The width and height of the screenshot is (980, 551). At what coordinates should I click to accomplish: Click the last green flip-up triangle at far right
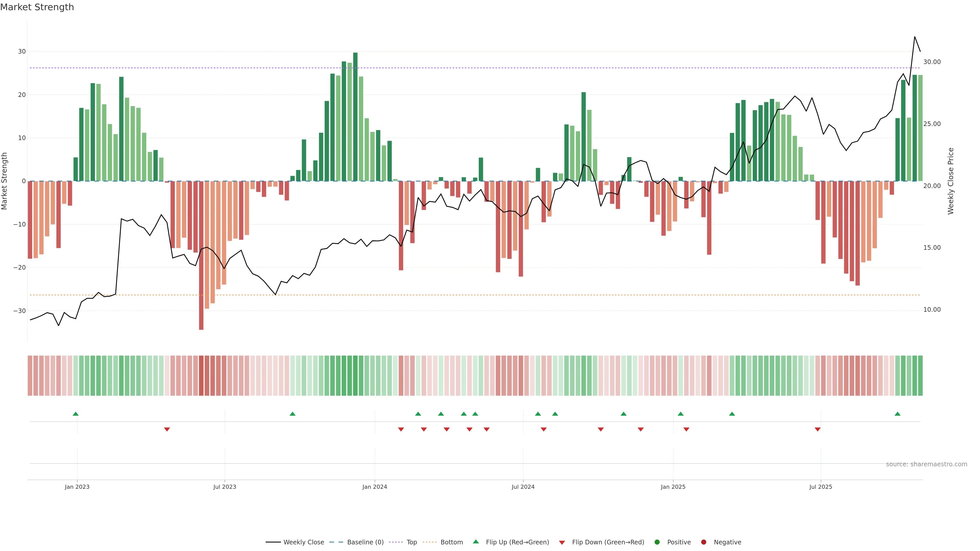click(898, 414)
